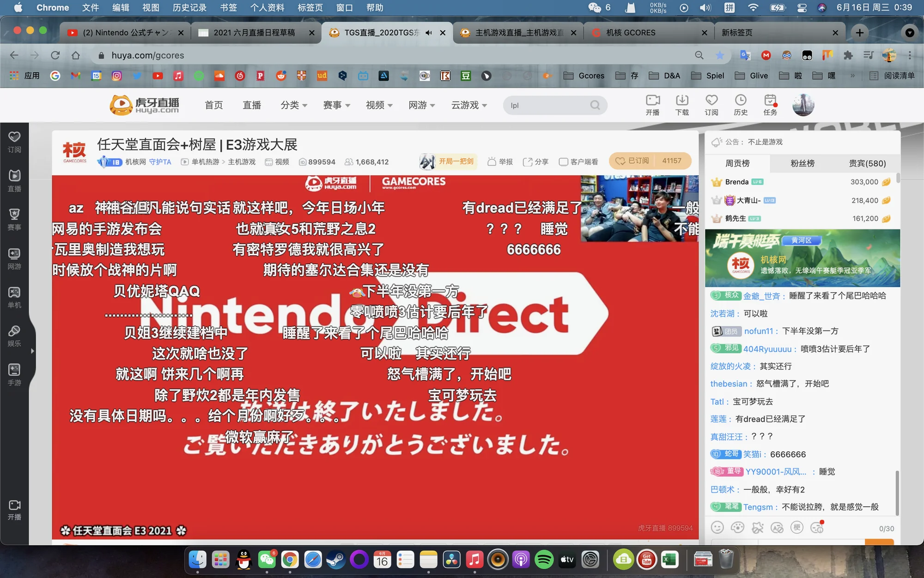The image size is (924, 578).
Task: Open the 开播 camera icon in header
Action: tap(652, 105)
